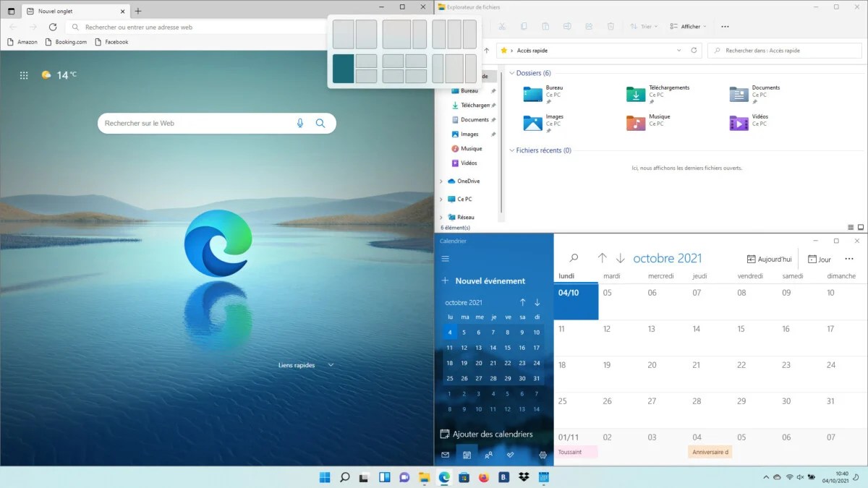Click Ajouter des calendriers in Calendar
The width and height of the screenshot is (868, 488).
click(487, 434)
